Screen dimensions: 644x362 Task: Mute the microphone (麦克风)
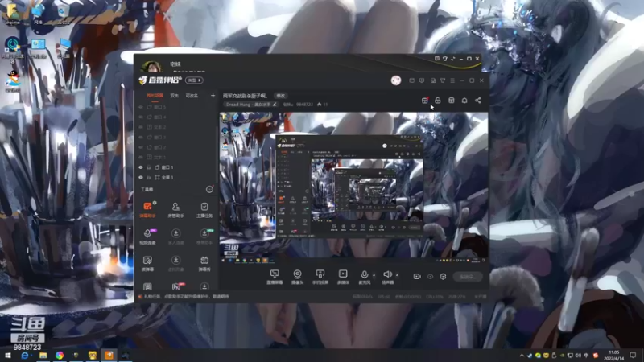364,277
